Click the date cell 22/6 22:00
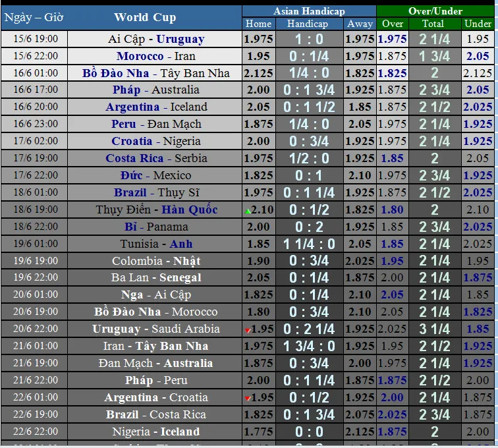Screen dimensions: 498x448 (36, 432)
